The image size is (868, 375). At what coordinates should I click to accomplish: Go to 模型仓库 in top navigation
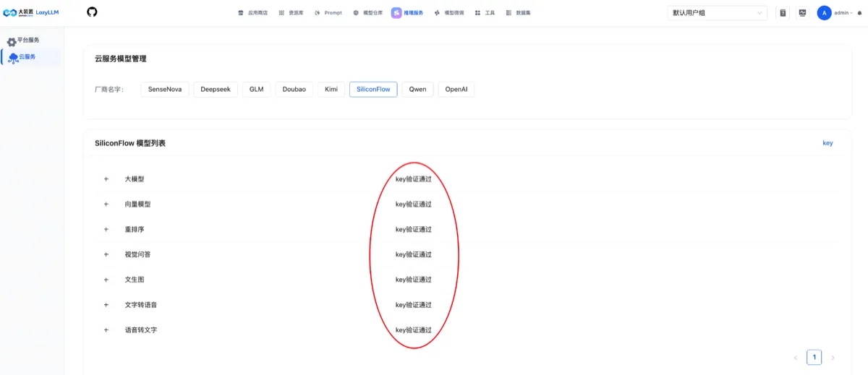tap(368, 13)
